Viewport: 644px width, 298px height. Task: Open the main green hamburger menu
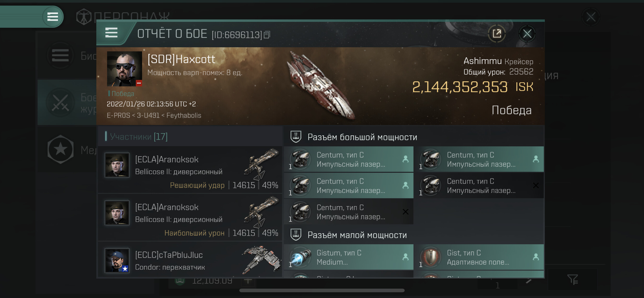pos(53,17)
